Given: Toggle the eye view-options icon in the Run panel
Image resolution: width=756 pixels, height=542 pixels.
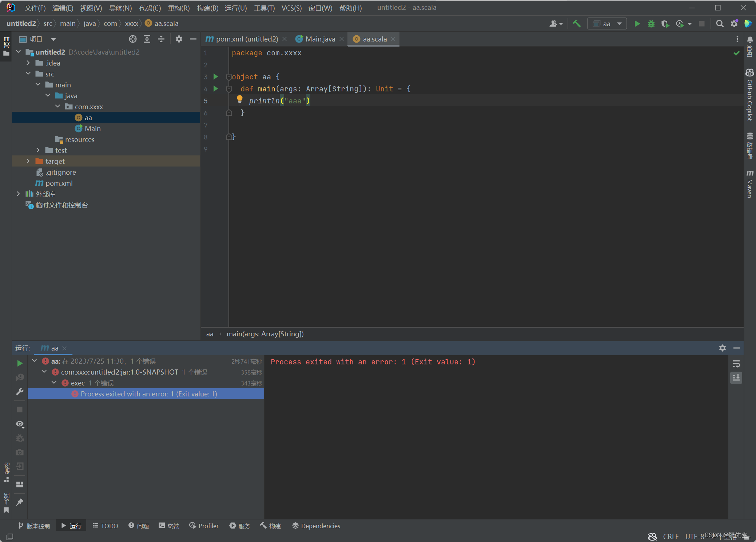Looking at the screenshot, I should (x=20, y=424).
